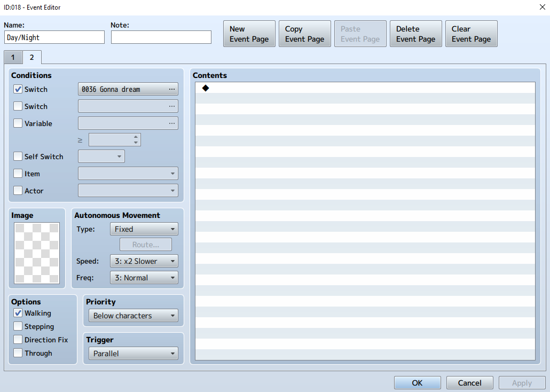Click ellipsis on second Switch condition field
550x392 pixels.
click(x=171, y=106)
